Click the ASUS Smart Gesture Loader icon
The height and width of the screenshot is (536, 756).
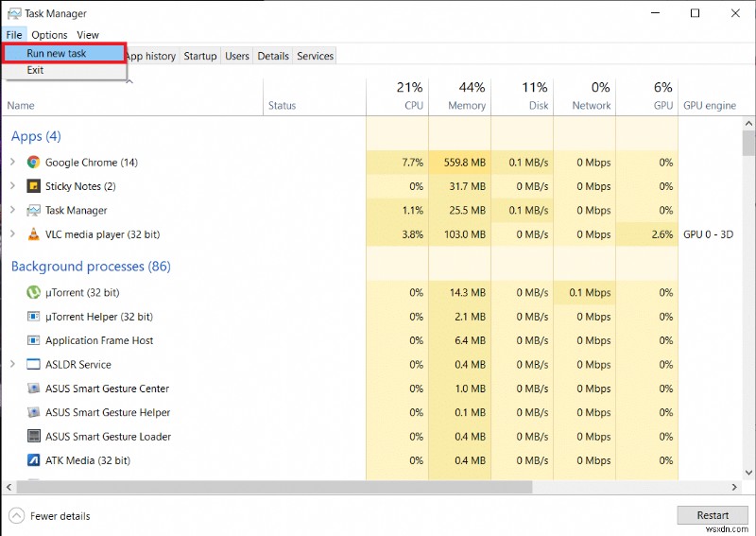(33, 437)
